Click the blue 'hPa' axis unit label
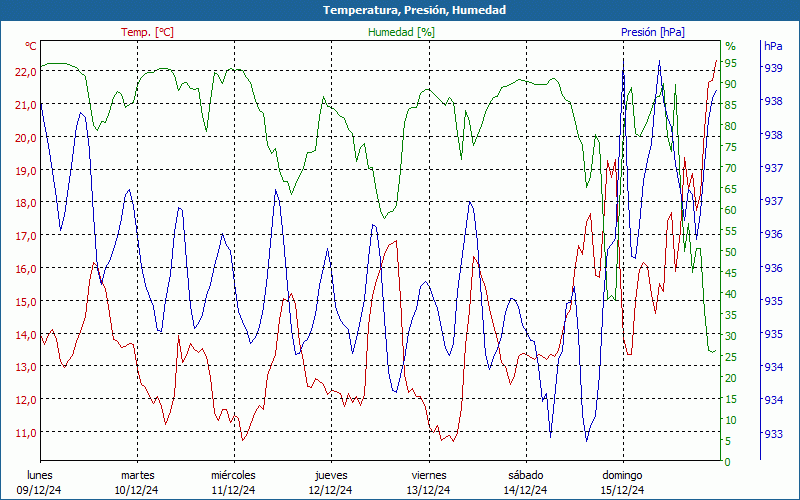This screenshot has height=500, width=800. click(773, 46)
